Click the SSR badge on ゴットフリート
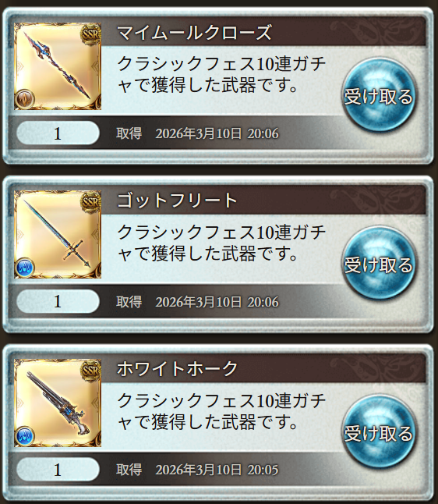Viewport: 438px width, 504px height. [x=91, y=203]
